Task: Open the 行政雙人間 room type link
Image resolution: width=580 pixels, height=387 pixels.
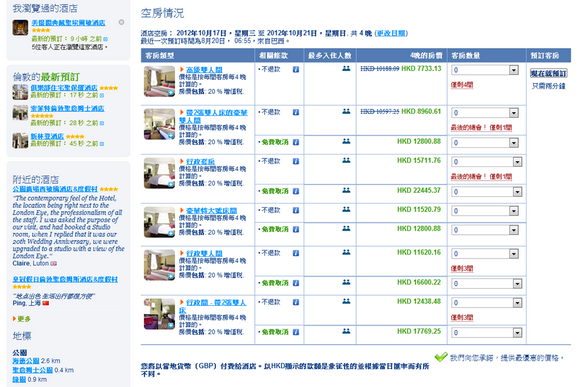Action: tap(204, 253)
